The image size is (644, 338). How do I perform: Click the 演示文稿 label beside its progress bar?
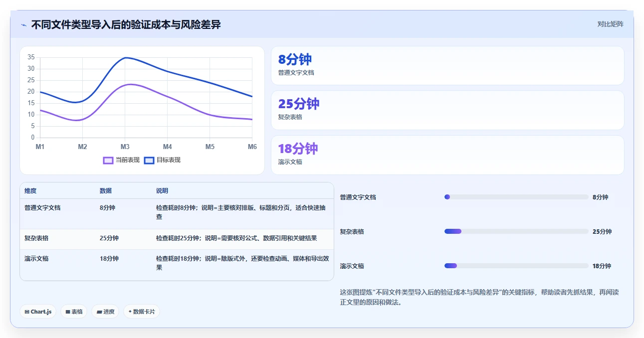click(x=352, y=266)
